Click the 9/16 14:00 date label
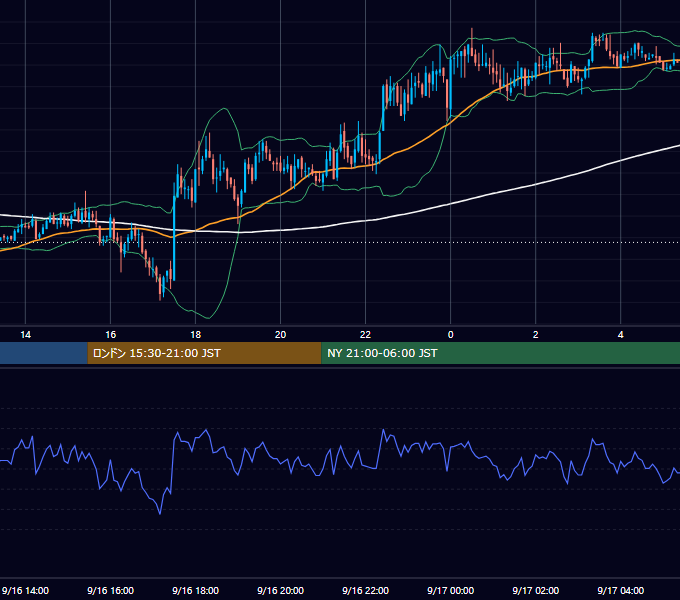 [26, 590]
